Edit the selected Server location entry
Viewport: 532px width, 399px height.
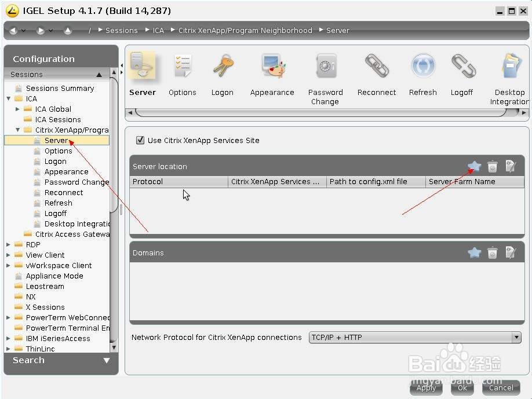click(511, 166)
